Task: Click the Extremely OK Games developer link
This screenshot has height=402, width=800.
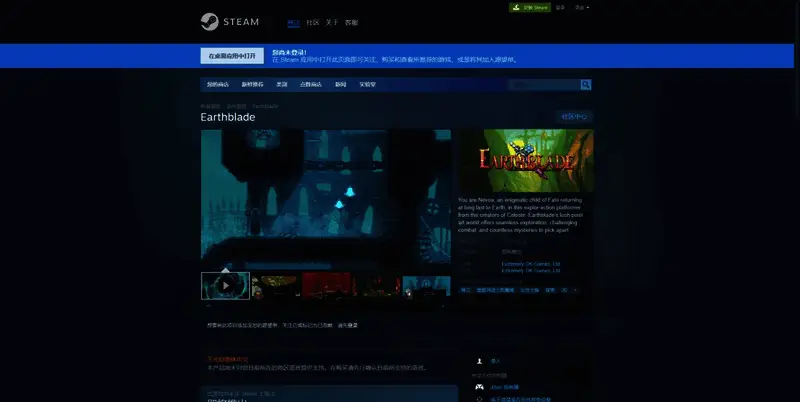Action: [x=530, y=264]
